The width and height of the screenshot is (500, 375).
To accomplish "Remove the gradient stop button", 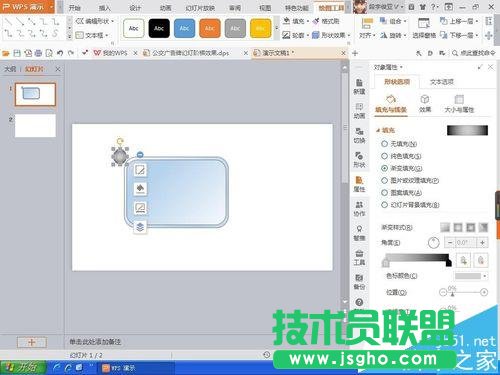I will click(481, 260).
